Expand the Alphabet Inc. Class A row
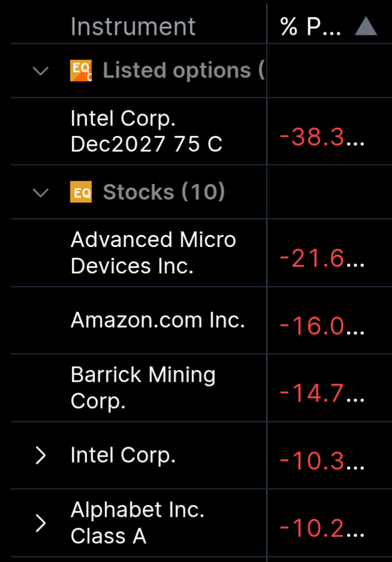This screenshot has width=392, height=562. (x=41, y=523)
